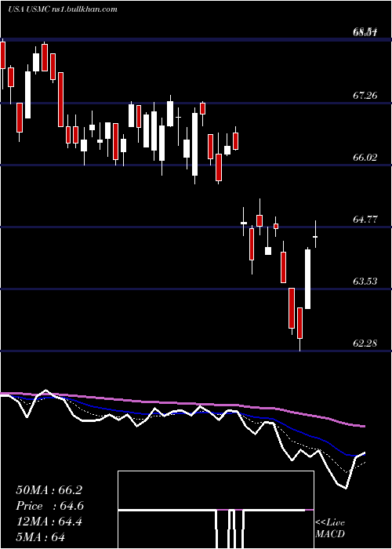This screenshot has width=392, height=549.
Task: Click the USA USMC ns1.bullkhan.com title text
Action: point(62,9)
